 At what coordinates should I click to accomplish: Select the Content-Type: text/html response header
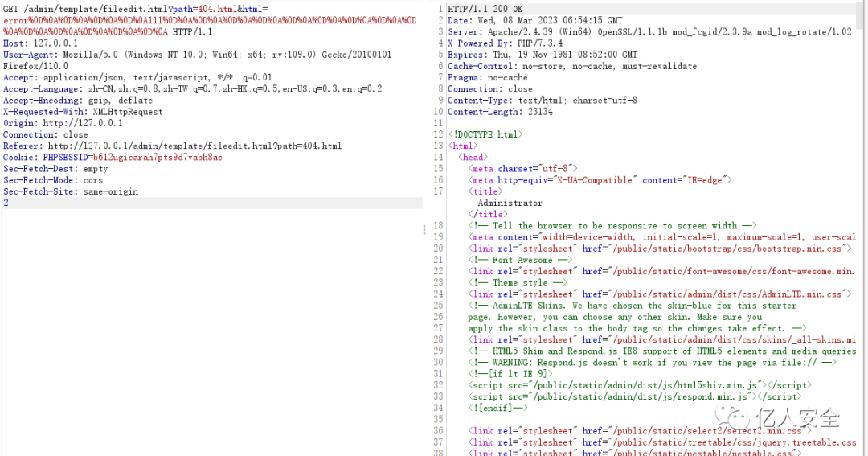pos(542,101)
